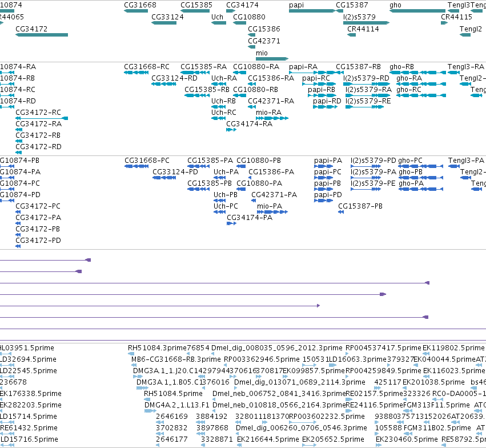The width and height of the screenshot is (486, 448).
Task: Click the Uch-PC protein label
Action: point(226,207)
